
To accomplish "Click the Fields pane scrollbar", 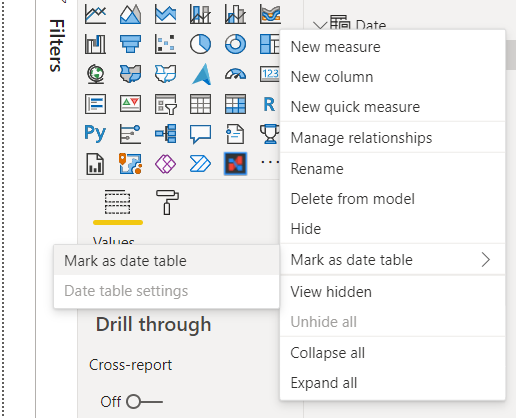I will (x=511, y=55).
